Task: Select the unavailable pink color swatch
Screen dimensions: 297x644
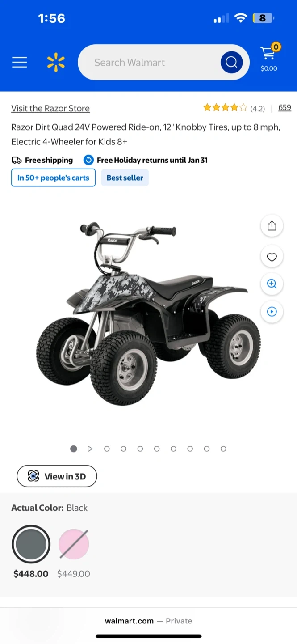Action: [74, 544]
